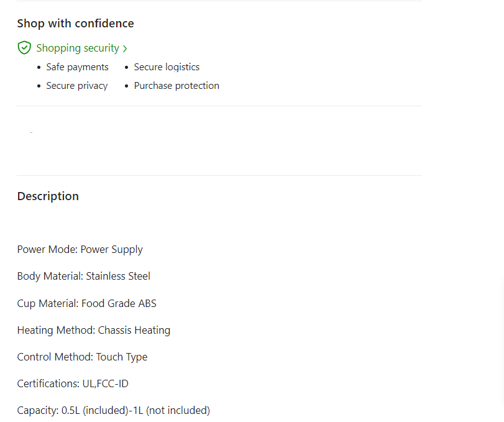Click the Secure privacy item
This screenshot has width=504, height=422.
[76, 86]
